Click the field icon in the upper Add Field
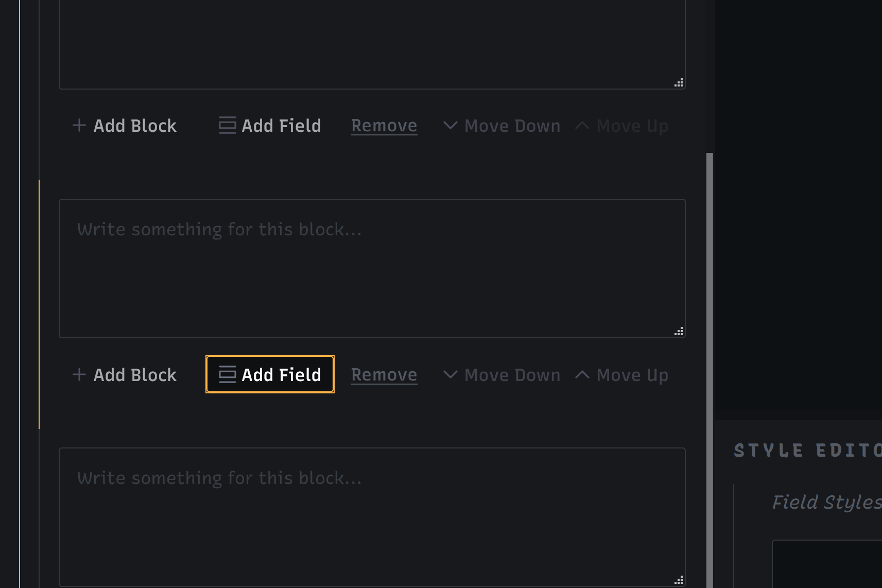 (227, 126)
